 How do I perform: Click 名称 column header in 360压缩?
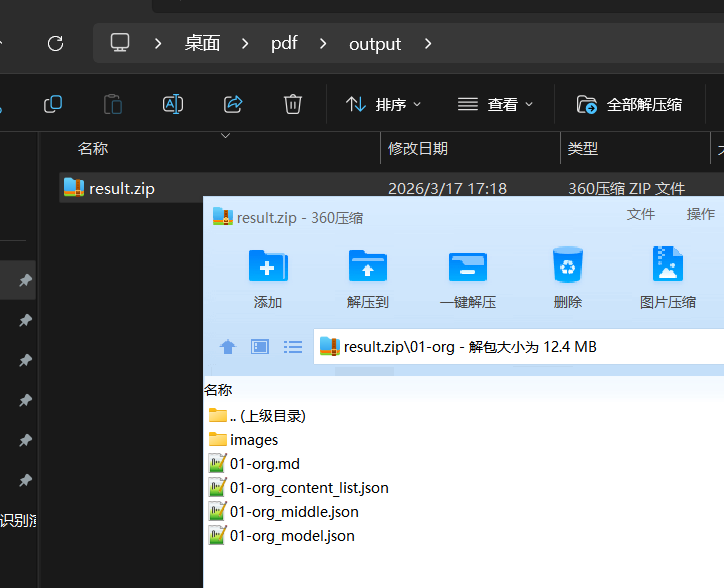pos(218,390)
